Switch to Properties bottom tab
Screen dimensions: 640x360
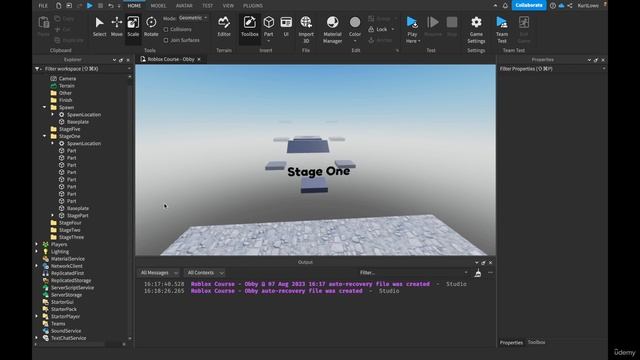pos(511,342)
